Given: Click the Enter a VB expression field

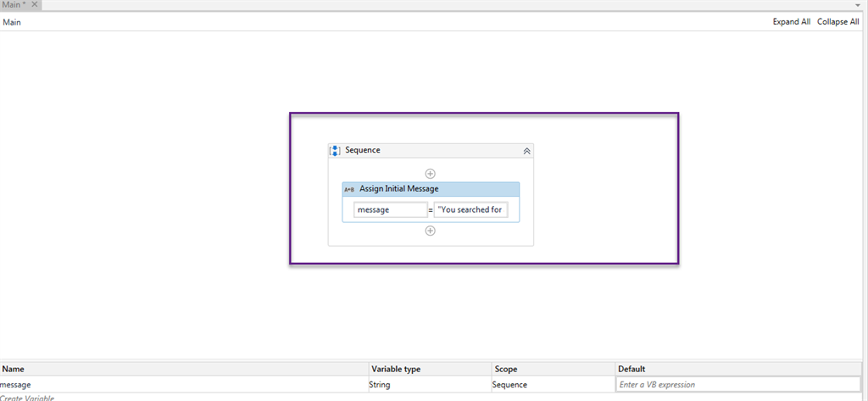Looking at the screenshot, I should 738,384.
